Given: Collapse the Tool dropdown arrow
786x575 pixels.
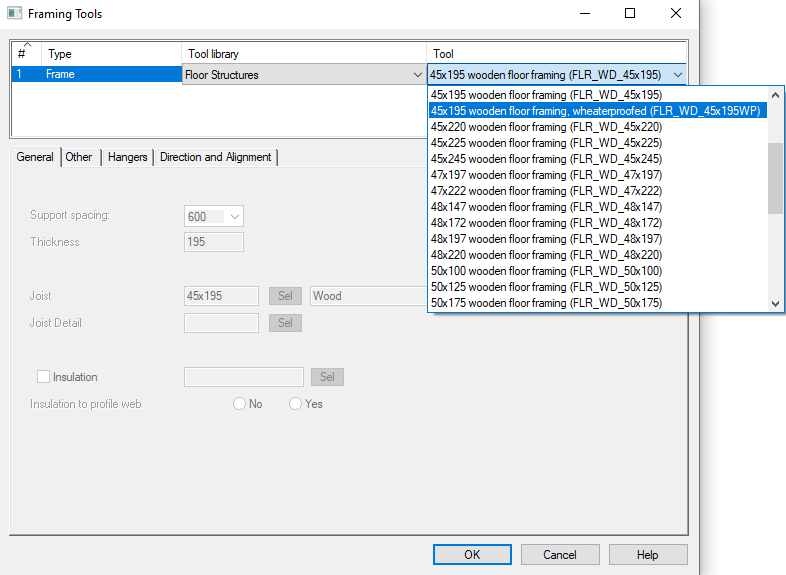Looking at the screenshot, I should click(x=678, y=74).
